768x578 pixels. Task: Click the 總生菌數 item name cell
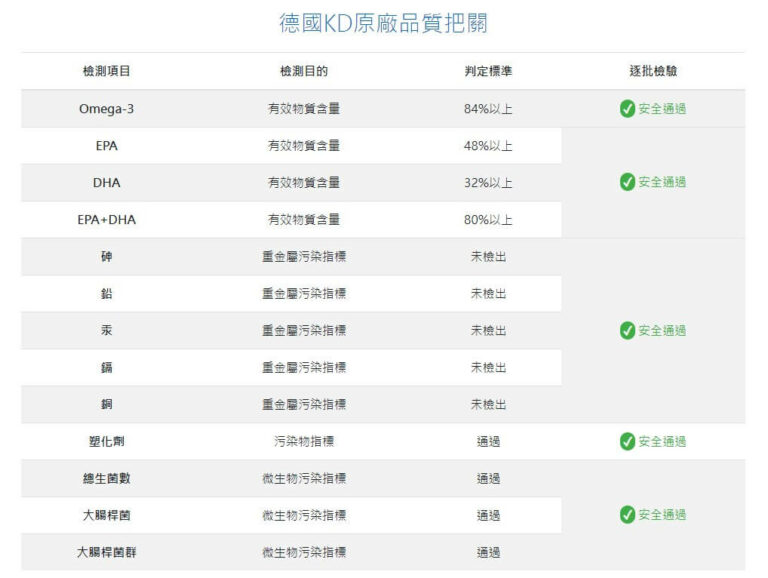click(106, 479)
